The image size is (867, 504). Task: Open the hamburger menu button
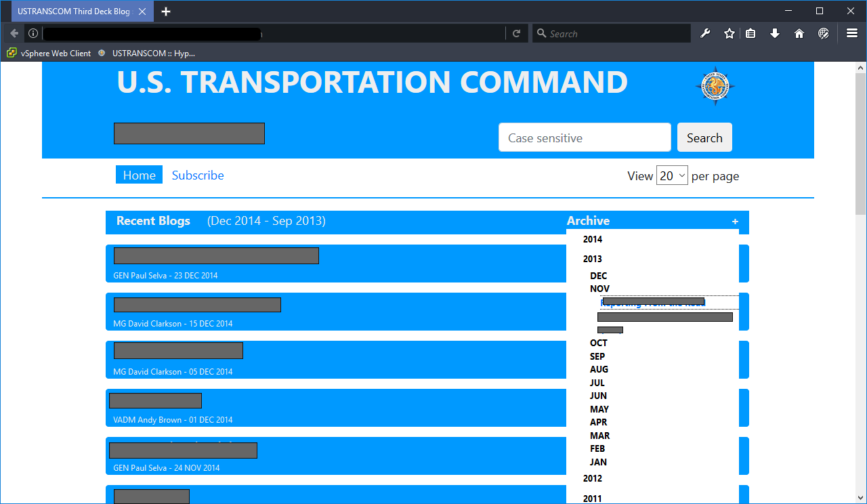tap(852, 33)
